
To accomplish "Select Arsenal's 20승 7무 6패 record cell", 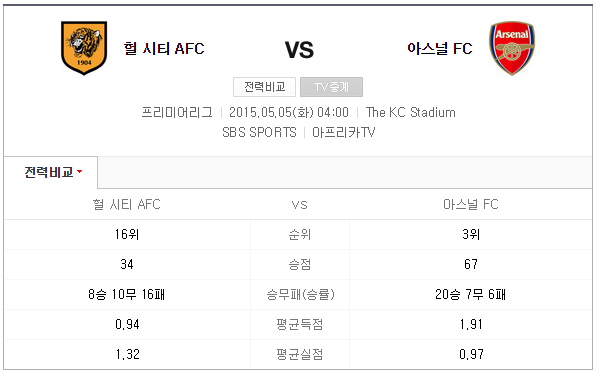I will 471,294.
